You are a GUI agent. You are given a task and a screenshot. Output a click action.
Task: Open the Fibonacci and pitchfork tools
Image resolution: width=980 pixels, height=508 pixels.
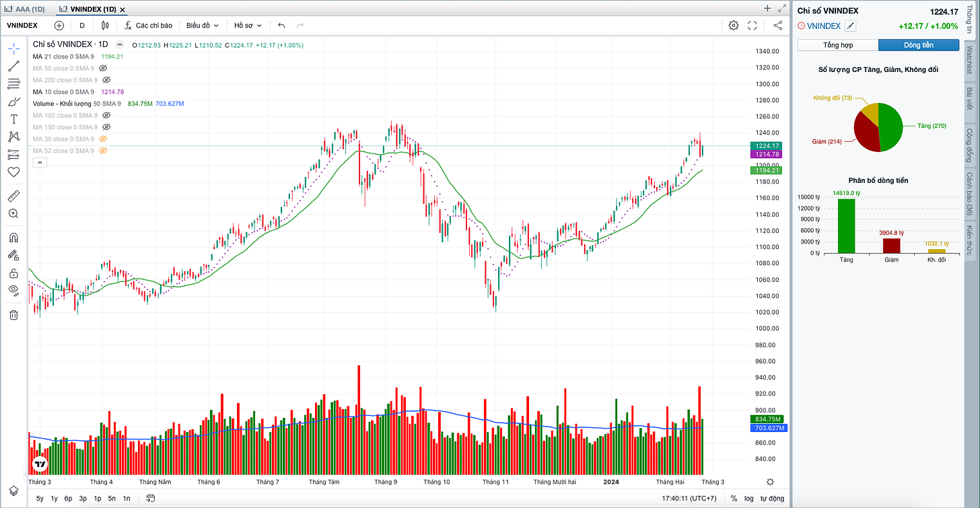[13, 84]
